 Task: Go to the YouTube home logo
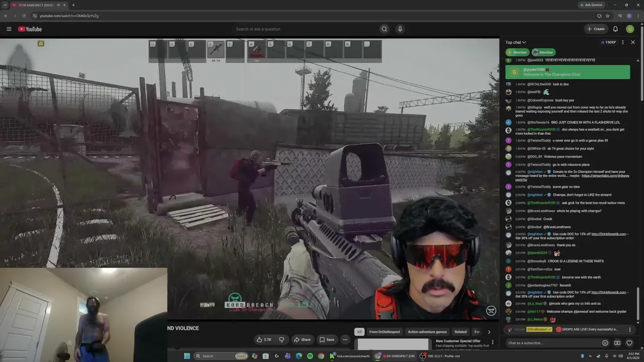coord(30,29)
